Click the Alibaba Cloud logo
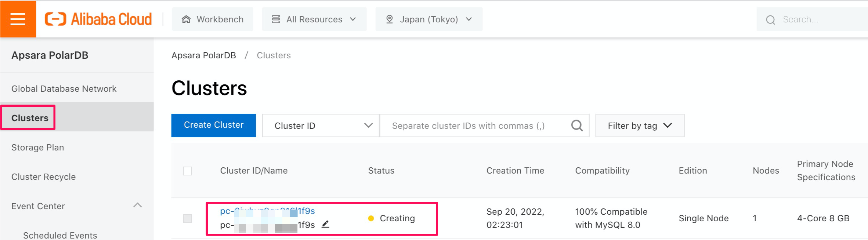The image size is (868, 240). pyautogui.click(x=98, y=19)
